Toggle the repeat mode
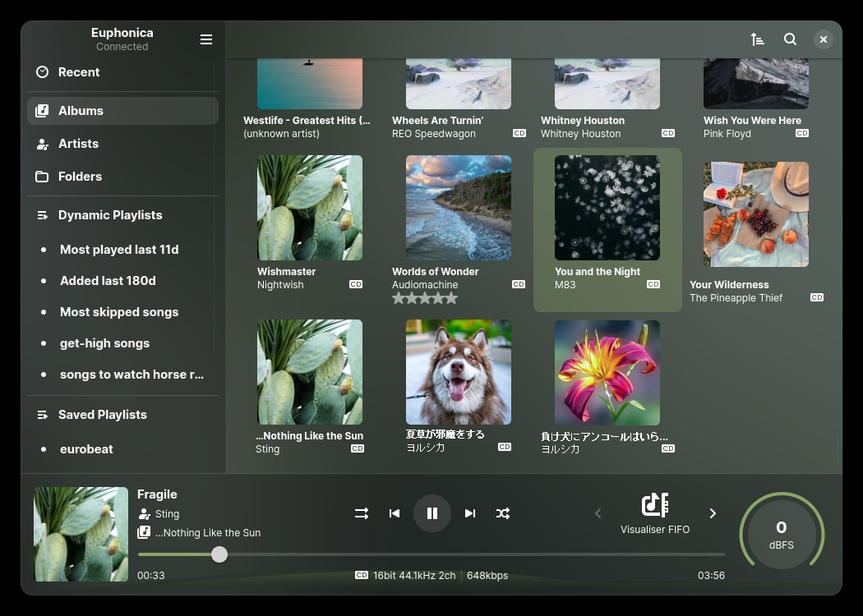Screen dimensions: 863x616 tap(362, 513)
